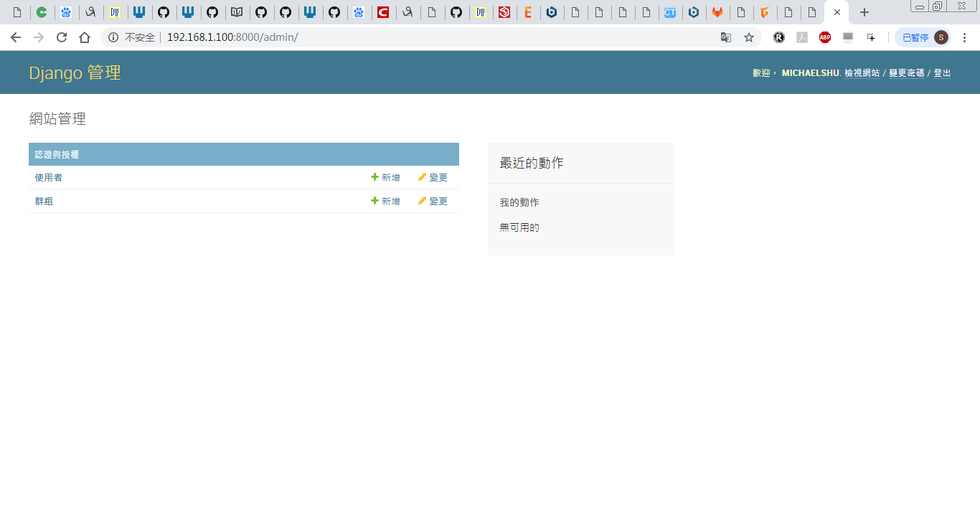
Task: Click the address bar URL
Action: pyautogui.click(x=232, y=37)
